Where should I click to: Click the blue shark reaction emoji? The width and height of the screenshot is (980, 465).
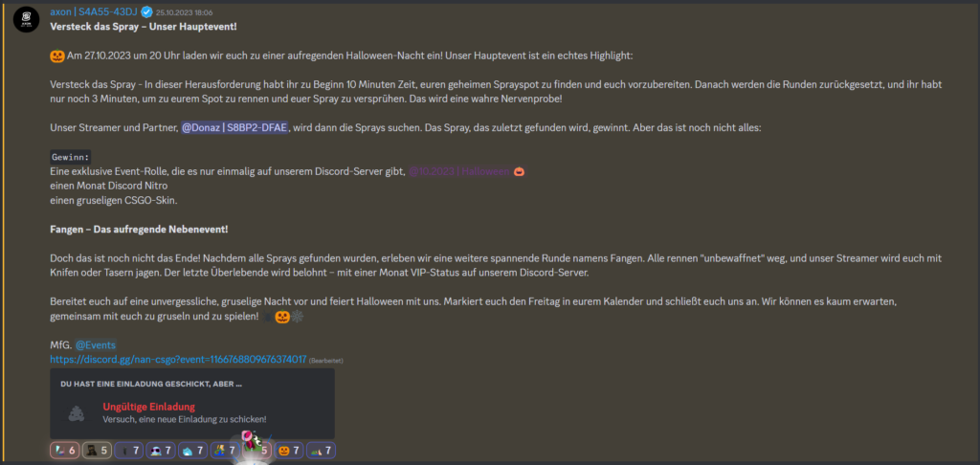188,450
